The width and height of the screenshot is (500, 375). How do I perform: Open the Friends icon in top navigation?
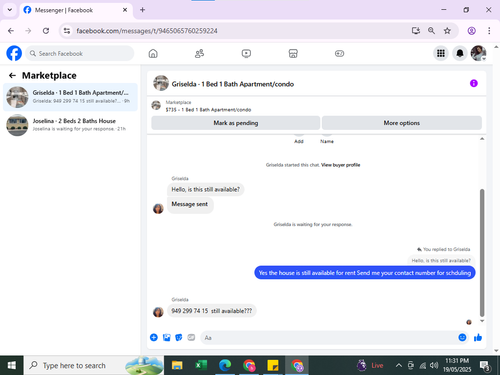(x=199, y=53)
